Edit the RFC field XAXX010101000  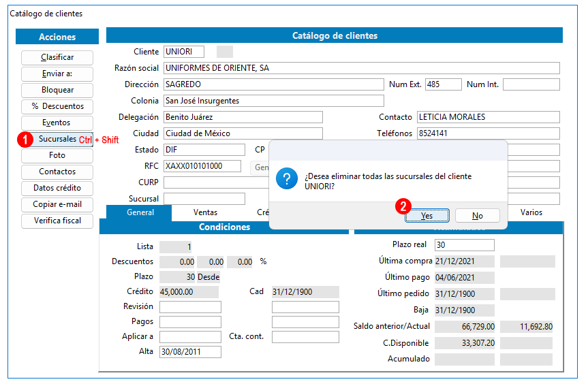pos(202,166)
